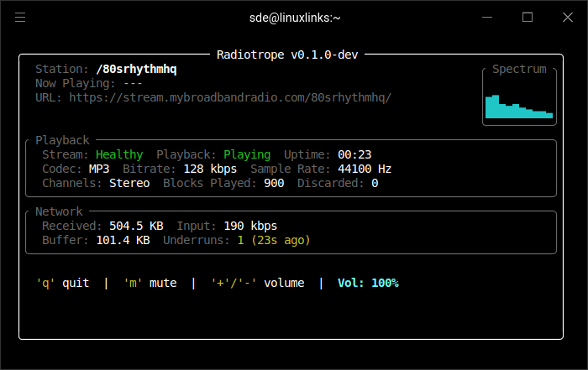
Task: Click the Now Playing label
Action: (75, 84)
